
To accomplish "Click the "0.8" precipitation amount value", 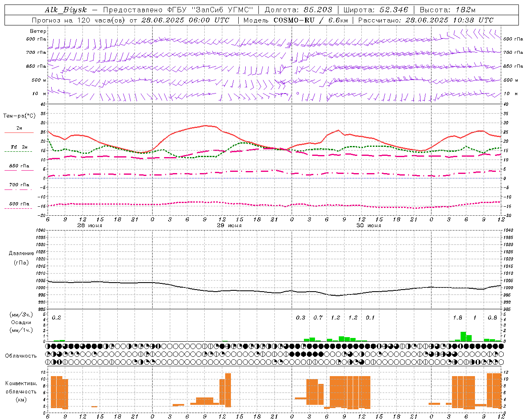I will (x=493, y=317).
